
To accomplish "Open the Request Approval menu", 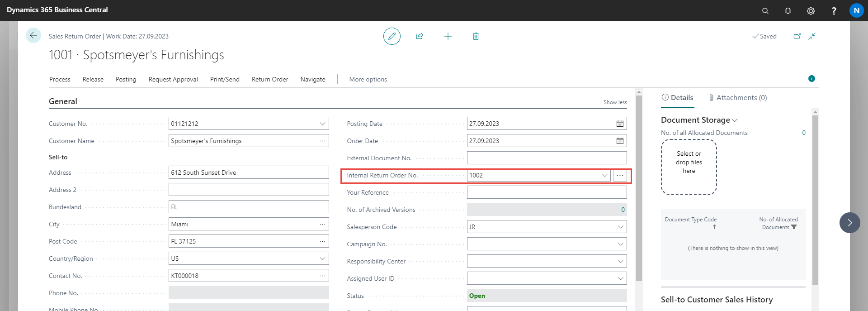I will click(173, 79).
